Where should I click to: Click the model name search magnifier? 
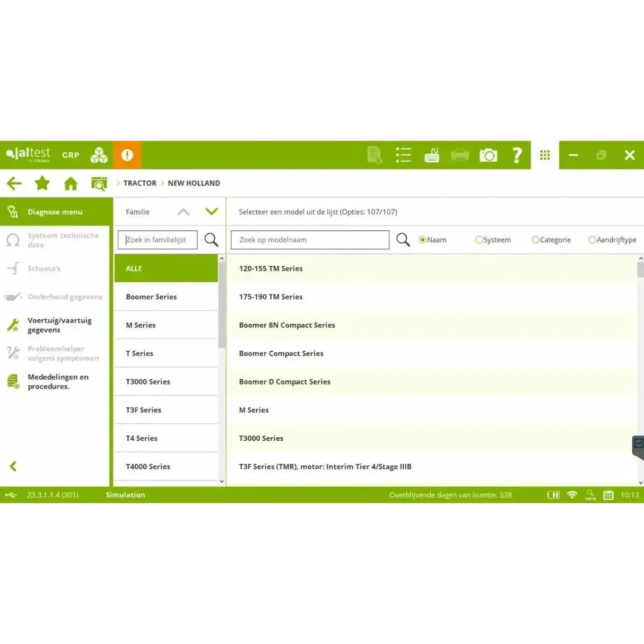click(403, 240)
